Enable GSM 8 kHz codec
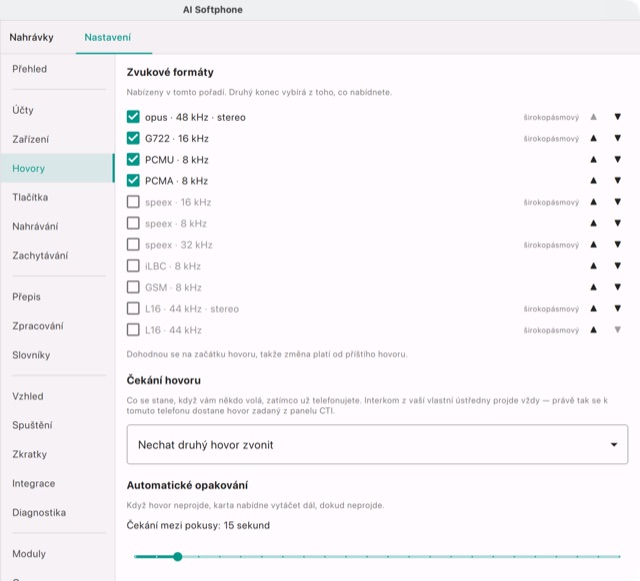Viewport: 640px width, 581px height. point(133,287)
